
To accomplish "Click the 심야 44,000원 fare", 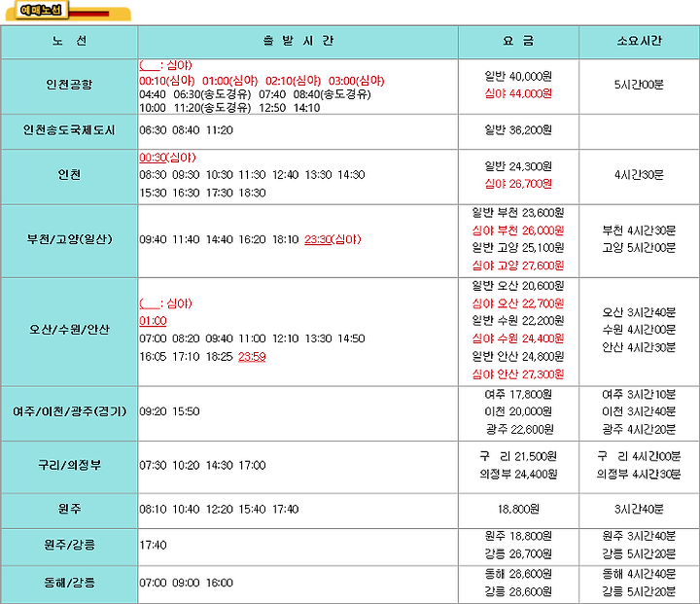I will click(x=518, y=93).
